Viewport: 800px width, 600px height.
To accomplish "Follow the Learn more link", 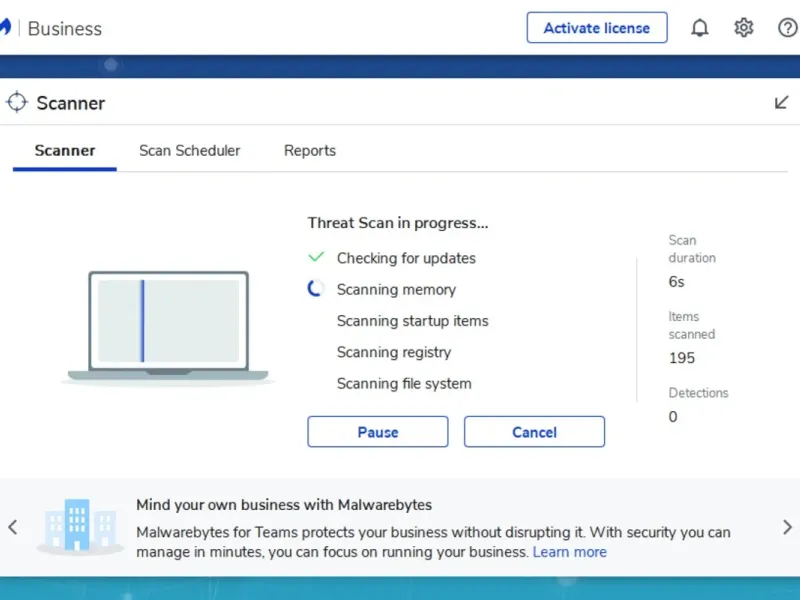I will (569, 552).
